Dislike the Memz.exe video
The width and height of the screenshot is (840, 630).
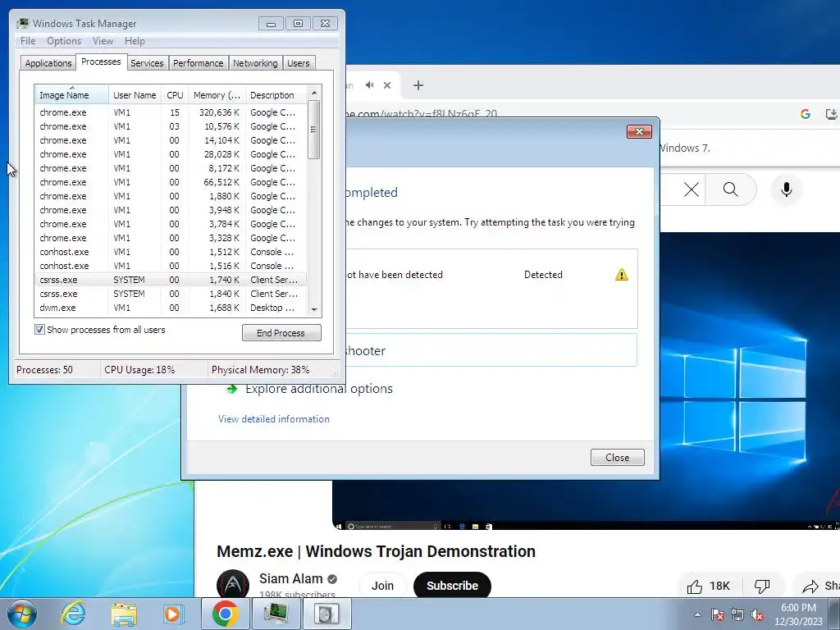(762, 586)
